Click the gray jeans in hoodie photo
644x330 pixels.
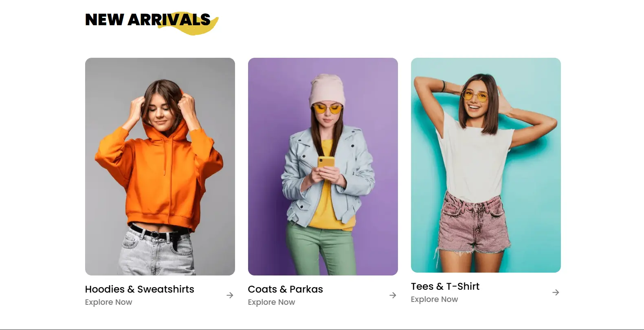point(157,252)
